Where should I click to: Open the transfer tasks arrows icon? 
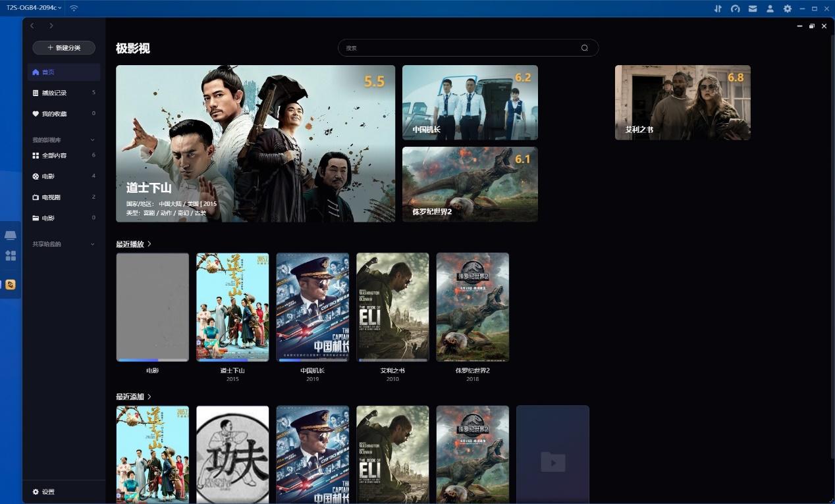[718, 9]
